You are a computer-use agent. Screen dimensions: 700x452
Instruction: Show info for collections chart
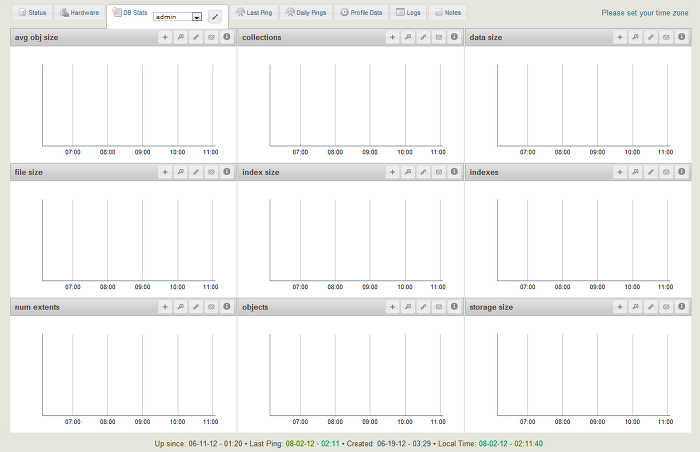(454, 37)
